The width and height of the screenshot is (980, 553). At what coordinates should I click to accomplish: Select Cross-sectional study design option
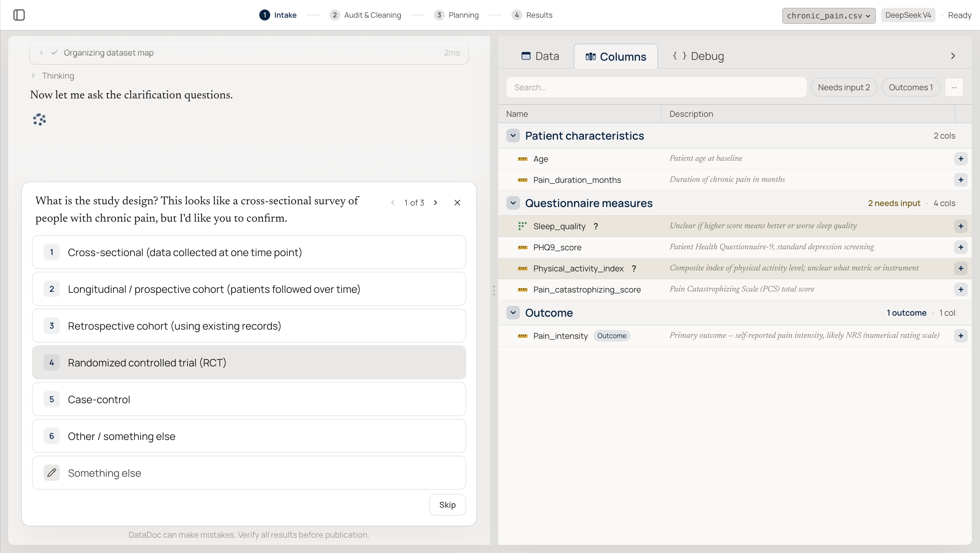[249, 252]
